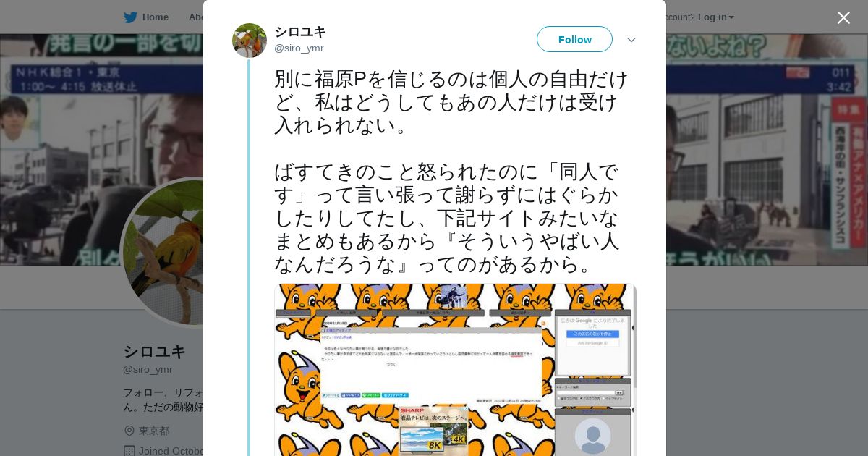
Task: Select the profile heading シロユキ below the parrot photo
Action: (155, 352)
